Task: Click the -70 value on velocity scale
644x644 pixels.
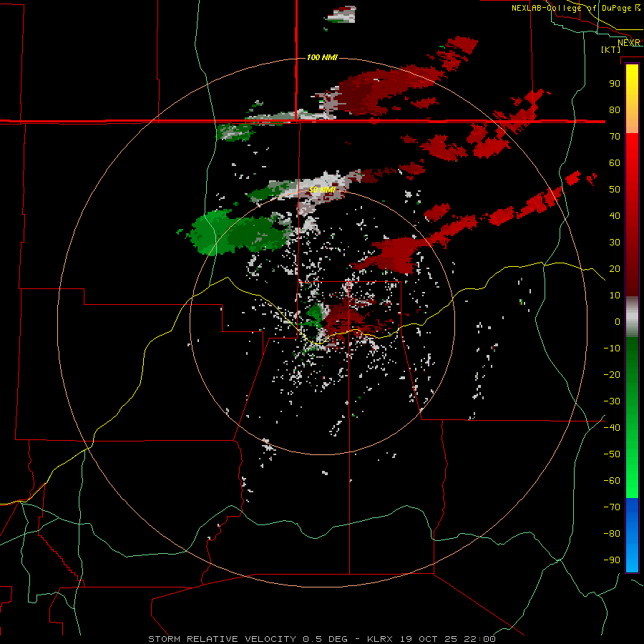Action: [x=612, y=507]
